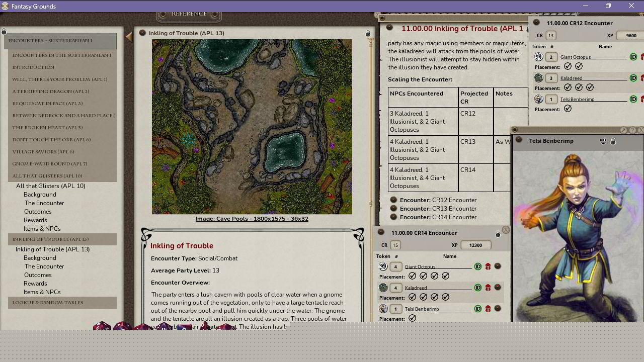Open the Encounter: CR12 Encounter link

438,200
